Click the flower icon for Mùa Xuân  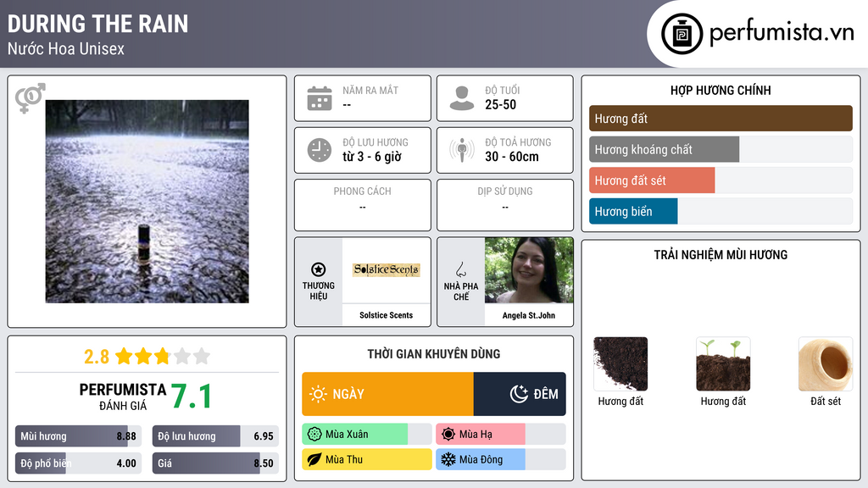click(x=314, y=435)
